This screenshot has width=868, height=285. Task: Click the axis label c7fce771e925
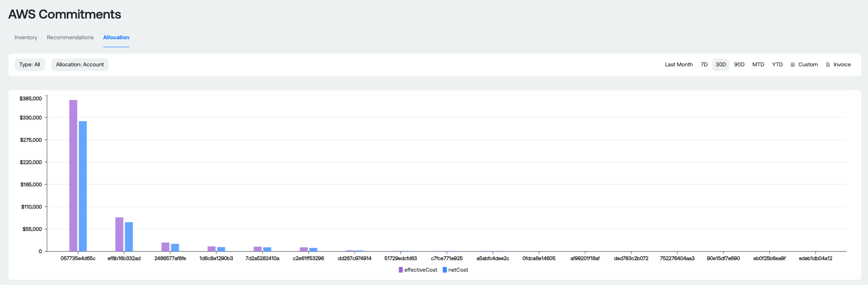[x=447, y=258]
